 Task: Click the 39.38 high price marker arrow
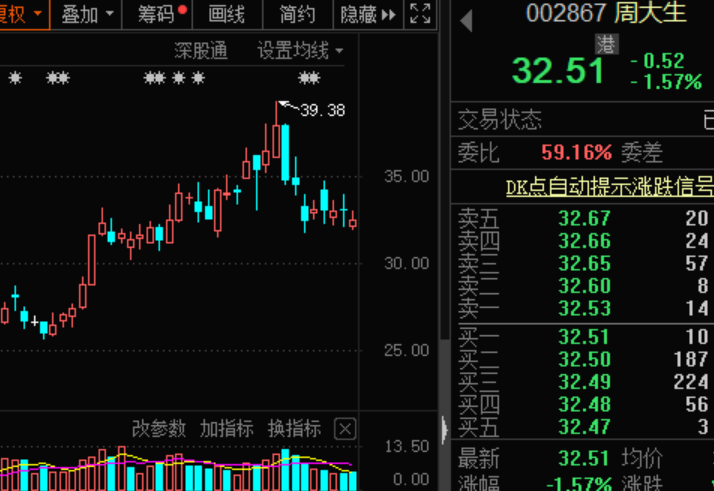(x=285, y=105)
